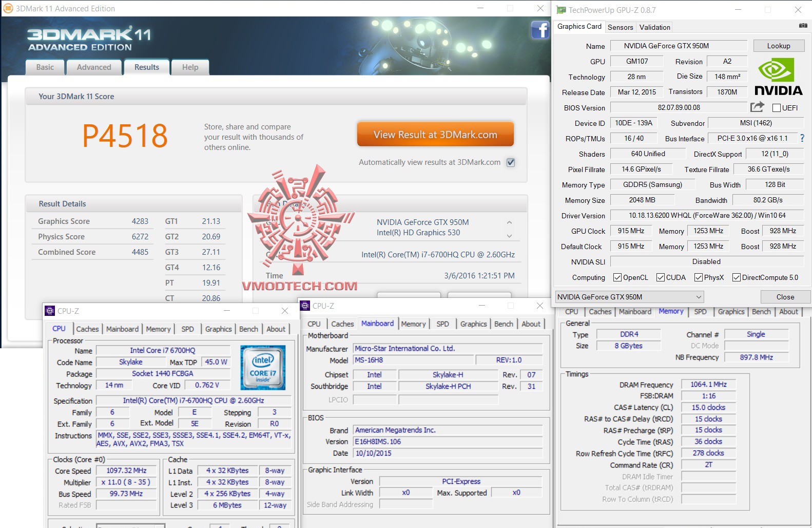Switch to the Basic tab in 3DMark
The width and height of the screenshot is (812, 528).
(45, 67)
